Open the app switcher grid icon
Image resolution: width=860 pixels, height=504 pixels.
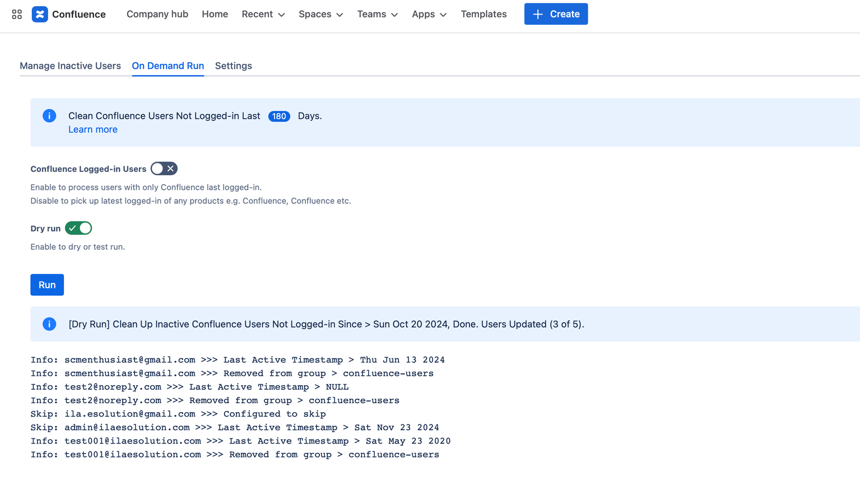[x=17, y=14]
